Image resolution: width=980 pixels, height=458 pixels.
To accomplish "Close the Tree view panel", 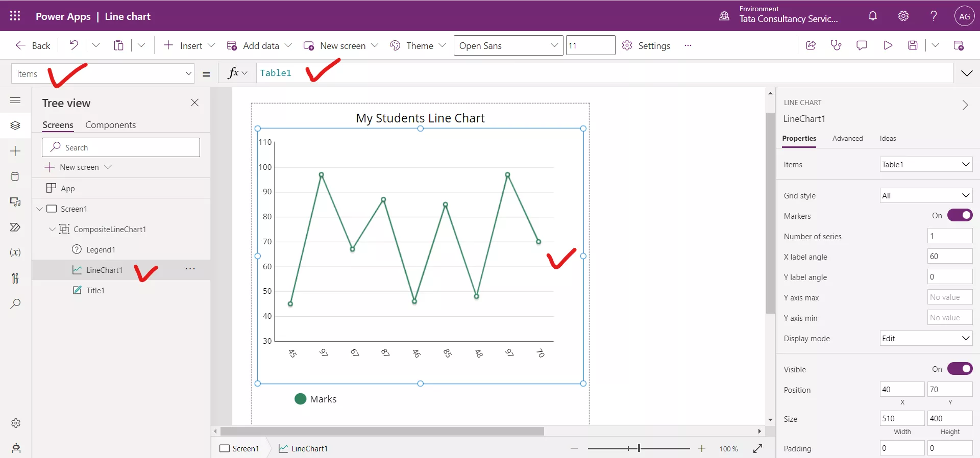I will [194, 103].
